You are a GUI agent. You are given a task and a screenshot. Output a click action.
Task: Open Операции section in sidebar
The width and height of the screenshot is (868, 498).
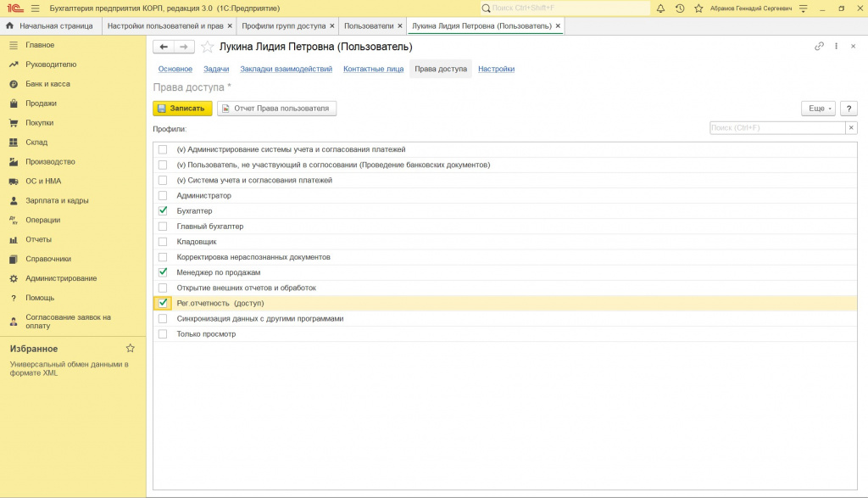pos(42,220)
